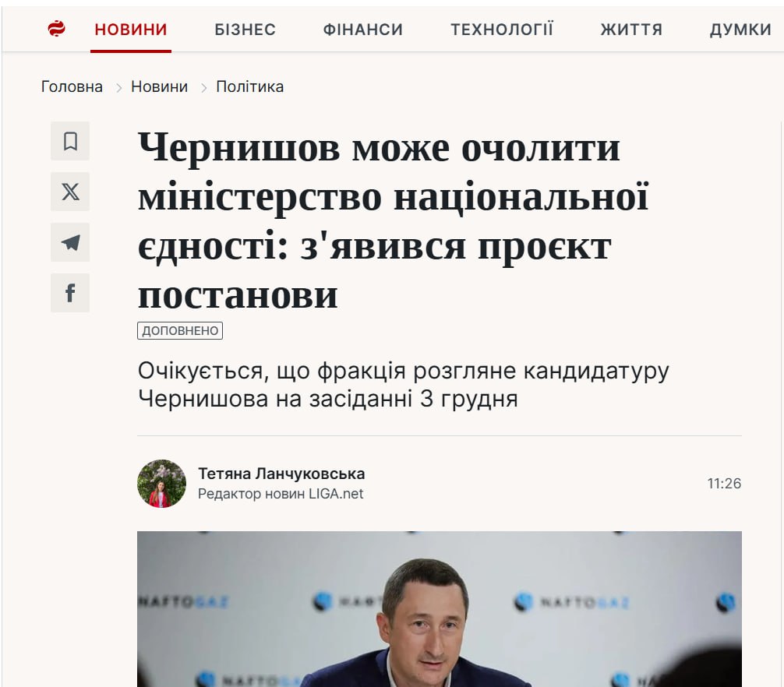The width and height of the screenshot is (784, 687).
Task: Bookmark this article with the save icon
Action: pyautogui.click(x=70, y=141)
